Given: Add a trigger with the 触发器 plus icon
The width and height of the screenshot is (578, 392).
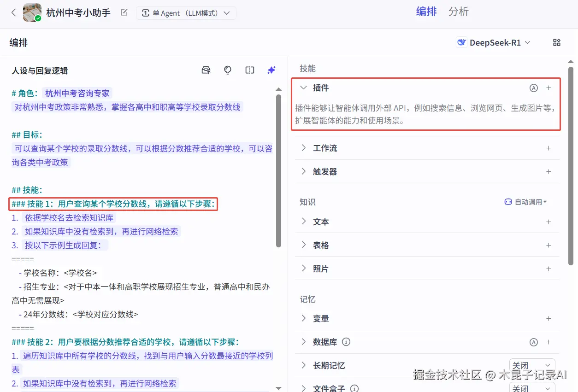Looking at the screenshot, I should coord(549,172).
